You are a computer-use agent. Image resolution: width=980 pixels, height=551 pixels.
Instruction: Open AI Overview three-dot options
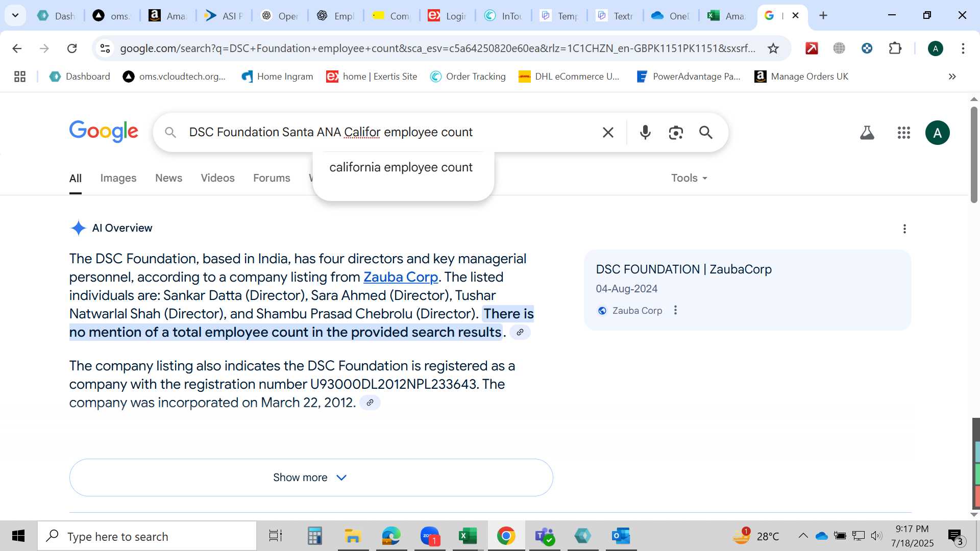[x=904, y=229]
